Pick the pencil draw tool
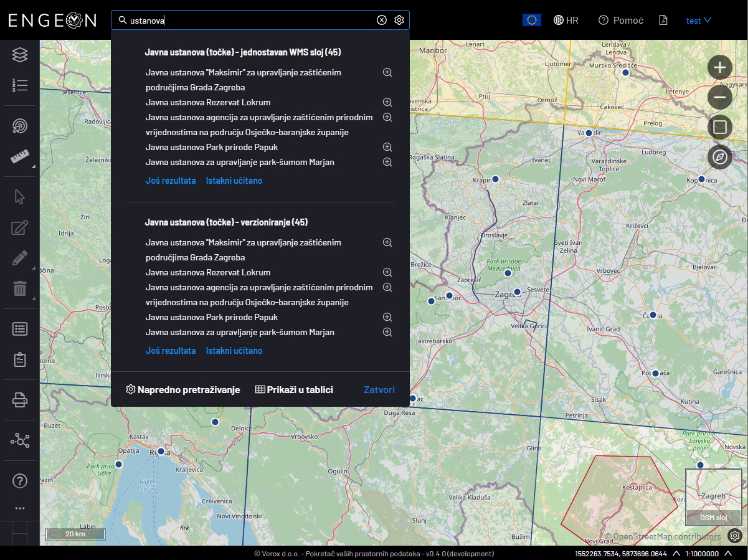The image size is (748, 560). 20,258
